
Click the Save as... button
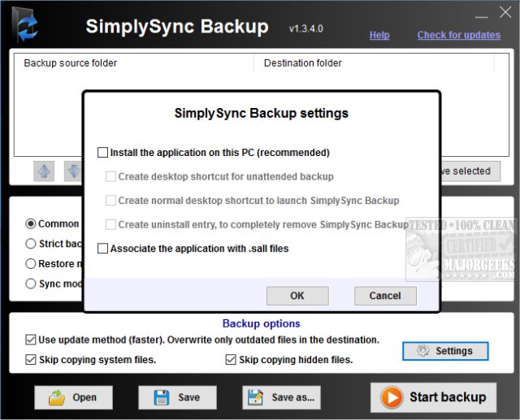281,397
